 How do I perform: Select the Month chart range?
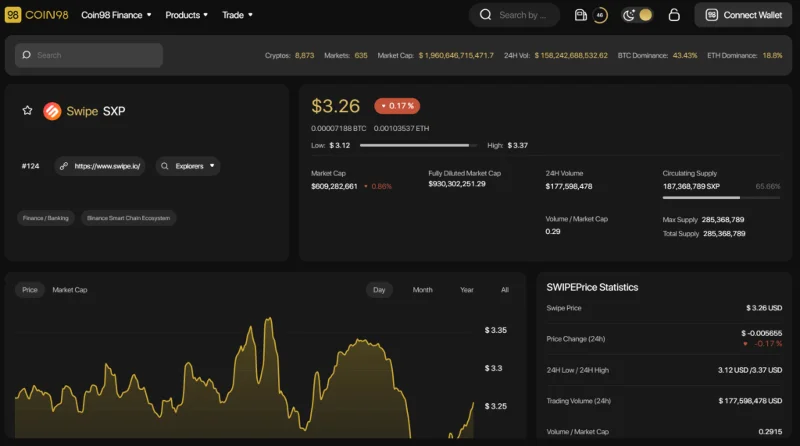tap(422, 289)
